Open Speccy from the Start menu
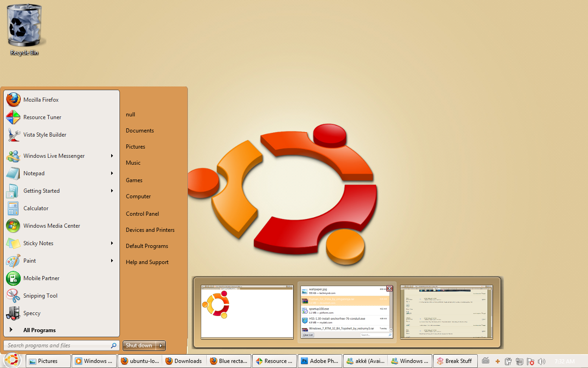 [x=62, y=313]
